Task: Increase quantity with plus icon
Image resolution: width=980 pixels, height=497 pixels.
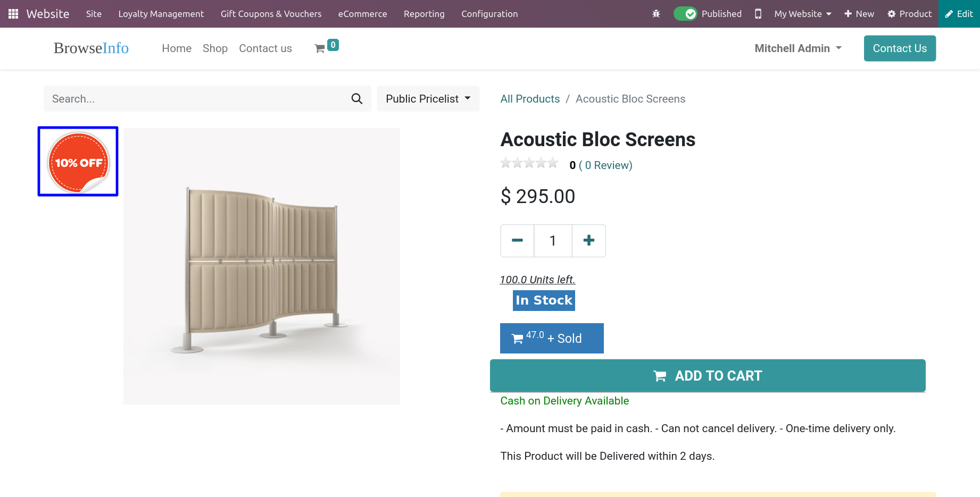Action: pos(588,241)
